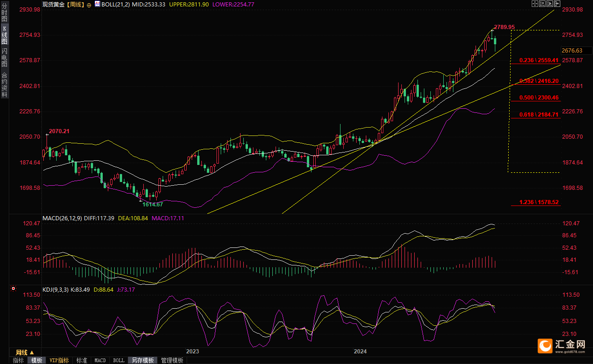Click the chart playback icon
This screenshot has height=364, width=593.
tap(550, 4)
